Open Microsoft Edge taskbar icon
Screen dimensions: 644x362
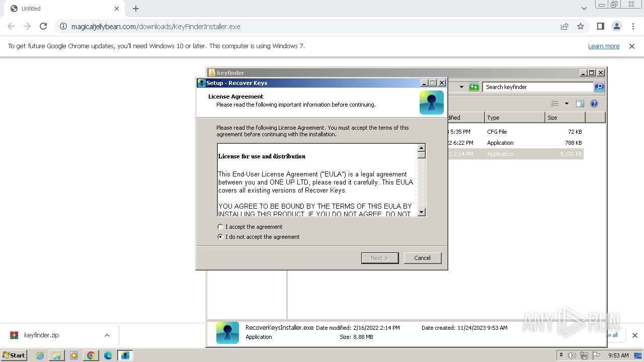pos(108,355)
